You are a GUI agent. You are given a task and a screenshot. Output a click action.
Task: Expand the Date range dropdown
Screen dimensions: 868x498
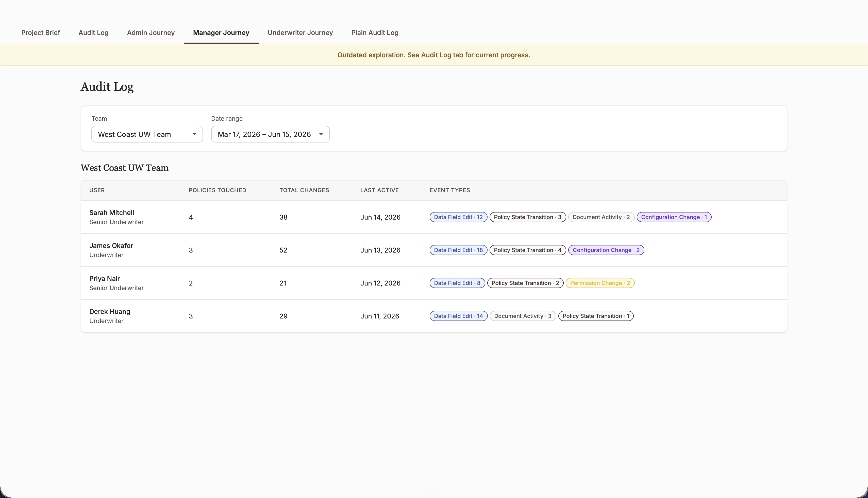point(270,134)
